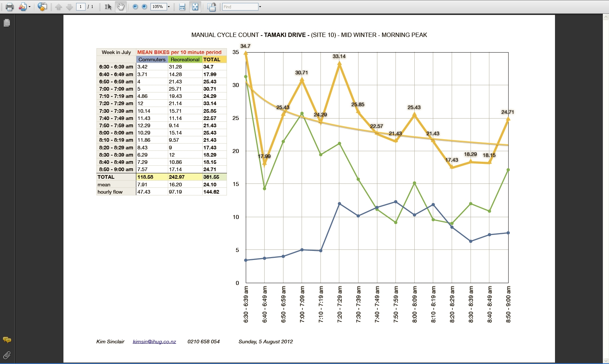Click the Find search field
Screen dimensions: 609x364
pyautogui.click(x=240, y=7)
